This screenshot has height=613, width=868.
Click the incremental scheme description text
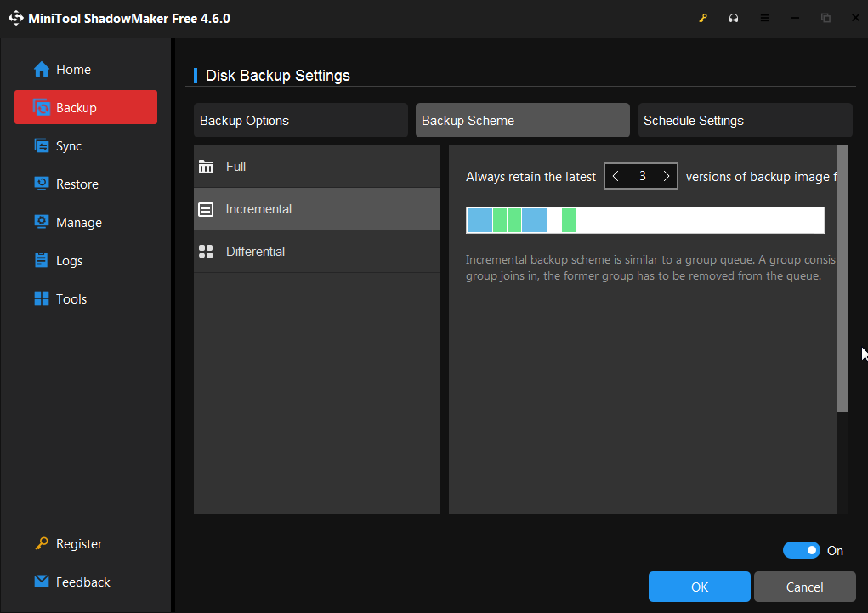[651, 268]
